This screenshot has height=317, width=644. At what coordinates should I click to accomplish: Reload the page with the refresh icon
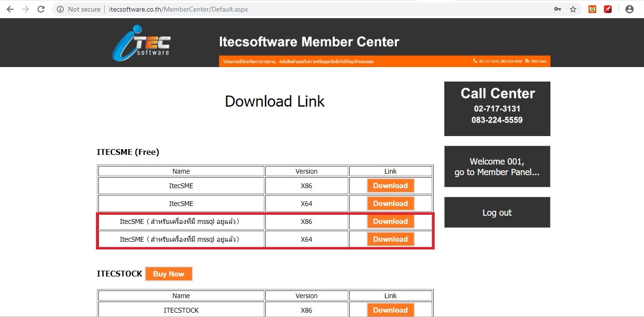(x=41, y=9)
